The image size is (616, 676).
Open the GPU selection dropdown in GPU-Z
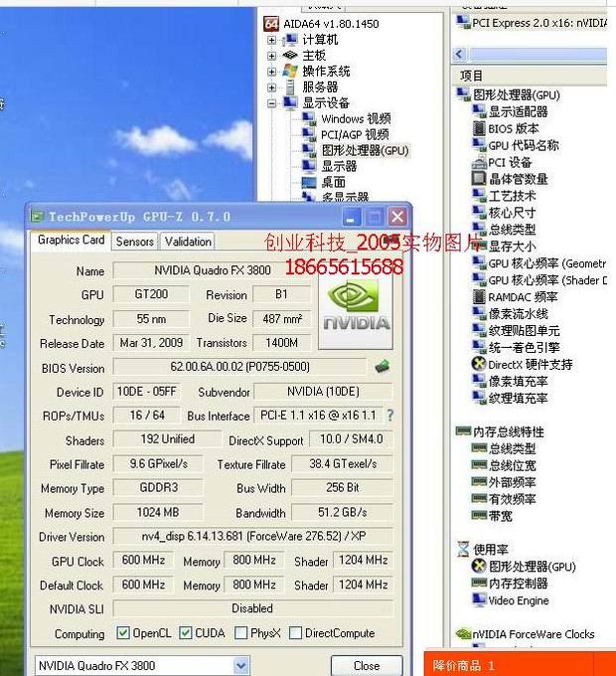241,665
